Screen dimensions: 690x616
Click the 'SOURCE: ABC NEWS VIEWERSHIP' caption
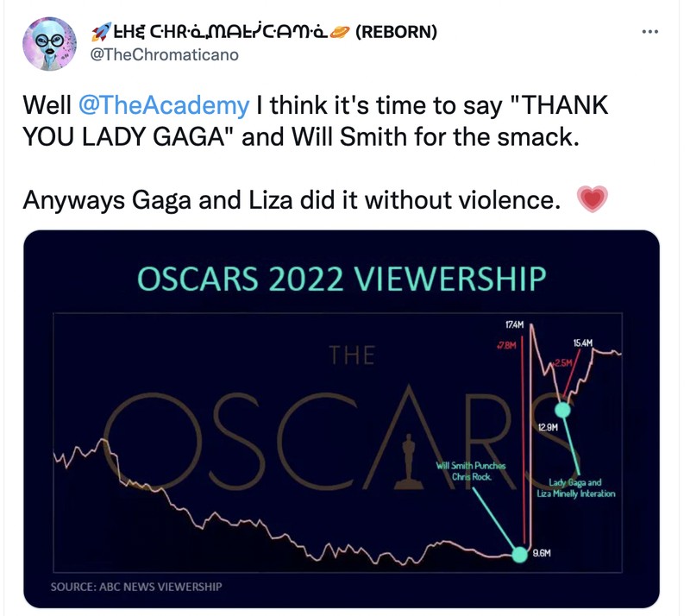(136, 587)
